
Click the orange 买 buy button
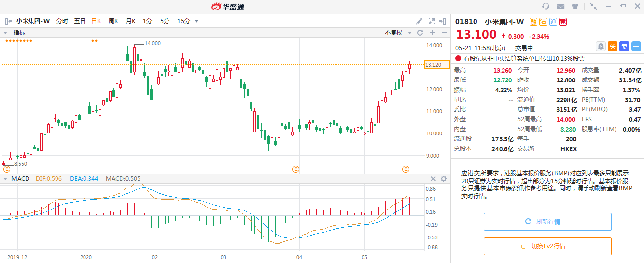click(613, 46)
